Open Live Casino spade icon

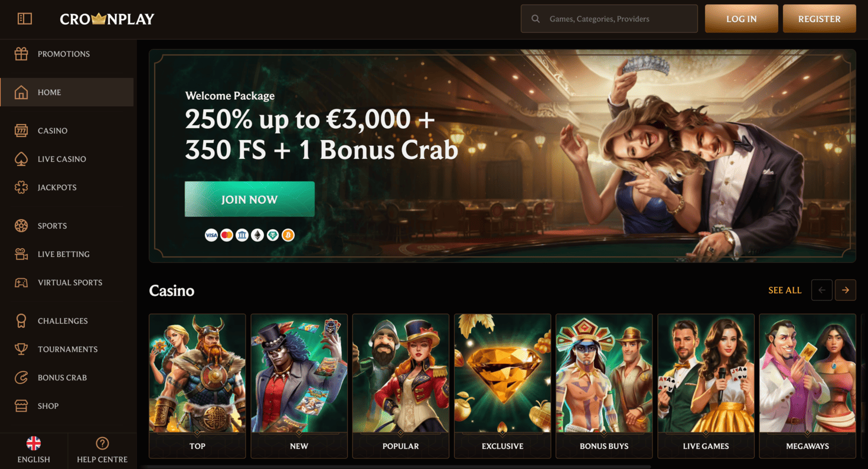tap(21, 159)
